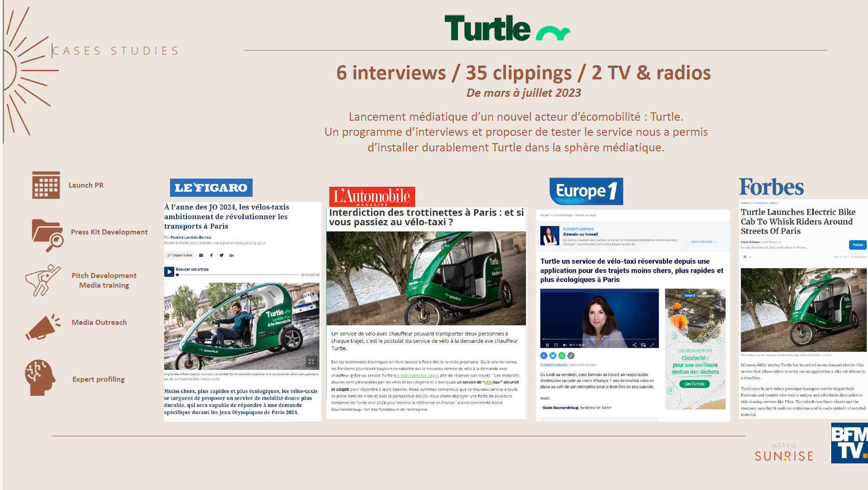Click the Launch PR label
This screenshot has width=868, height=490.
86,185
